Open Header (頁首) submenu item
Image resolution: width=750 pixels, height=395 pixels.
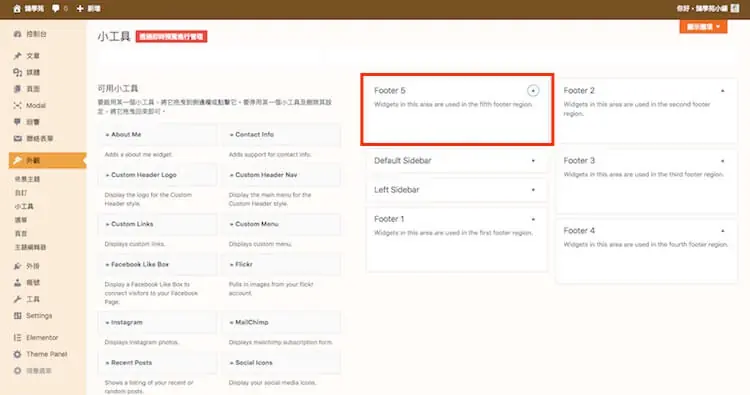(21, 233)
